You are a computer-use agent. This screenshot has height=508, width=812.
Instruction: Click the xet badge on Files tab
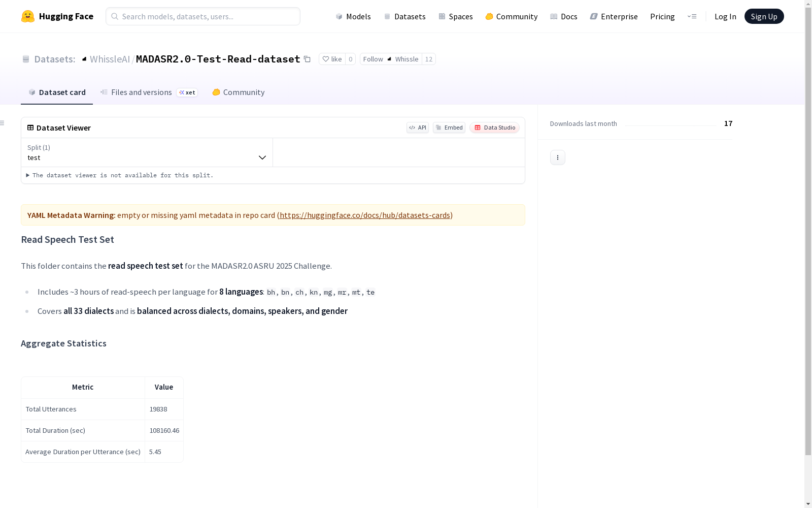pyautogui.click(x=187, y=92)
